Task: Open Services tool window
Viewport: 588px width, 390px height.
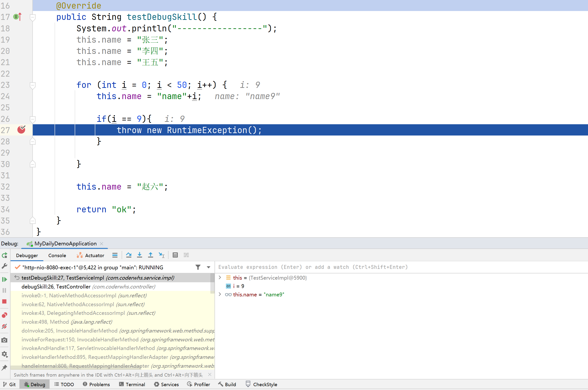Action: pyautogui.click(x=166, y=384)
